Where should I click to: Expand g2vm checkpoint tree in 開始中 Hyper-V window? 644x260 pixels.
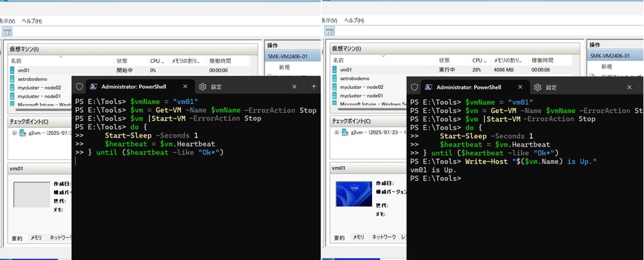[x=14, y=133]
